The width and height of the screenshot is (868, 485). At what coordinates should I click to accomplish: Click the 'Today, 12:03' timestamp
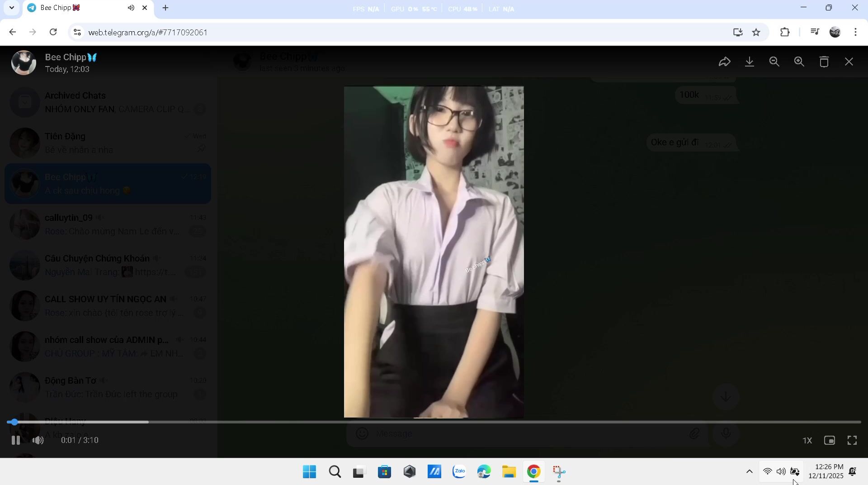pyautogui.click(x=67, y=70)
